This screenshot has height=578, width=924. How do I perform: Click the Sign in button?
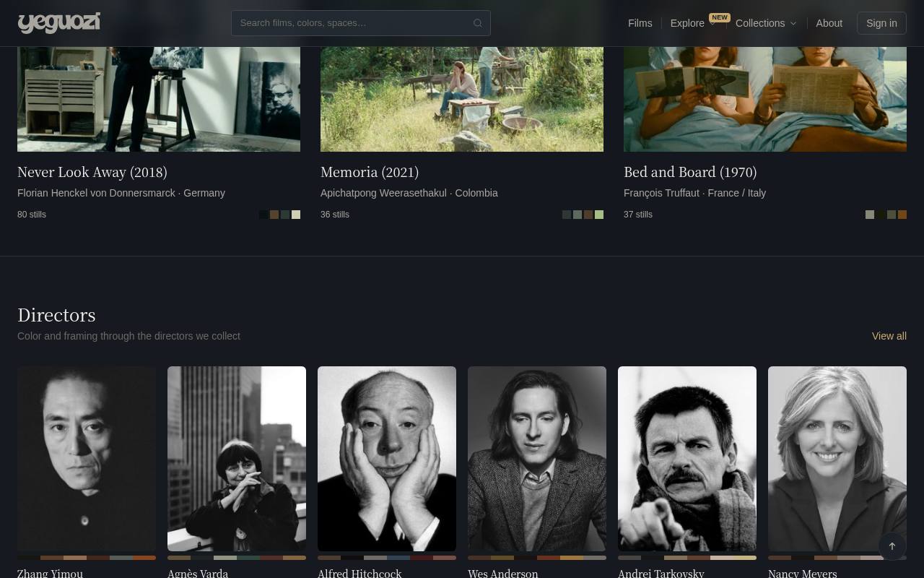pos(881,23)
